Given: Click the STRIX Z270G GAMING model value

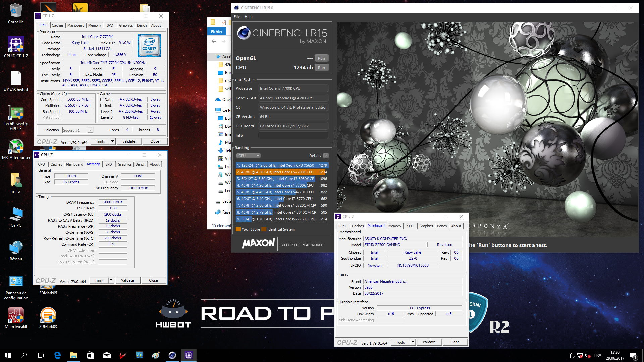Looking at the screenshot, I should (395, 245).
